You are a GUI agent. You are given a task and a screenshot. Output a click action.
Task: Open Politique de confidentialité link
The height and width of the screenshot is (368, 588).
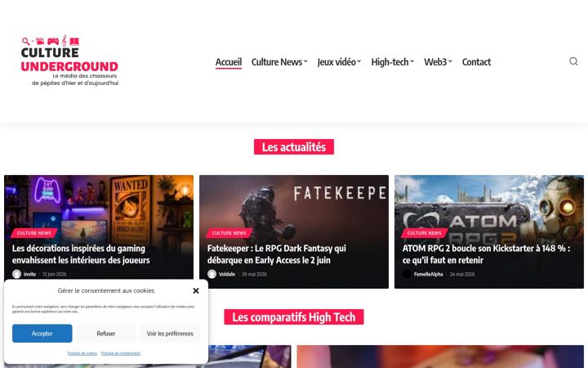point(121,353)
